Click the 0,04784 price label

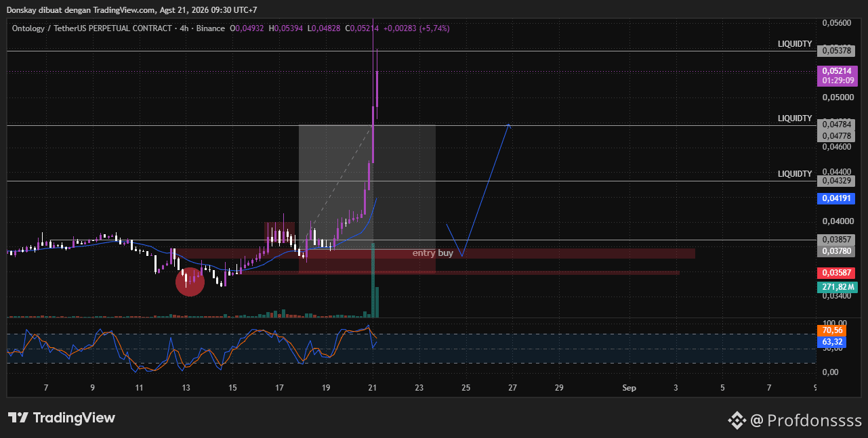pyautogui.click(x=838, y=125)
